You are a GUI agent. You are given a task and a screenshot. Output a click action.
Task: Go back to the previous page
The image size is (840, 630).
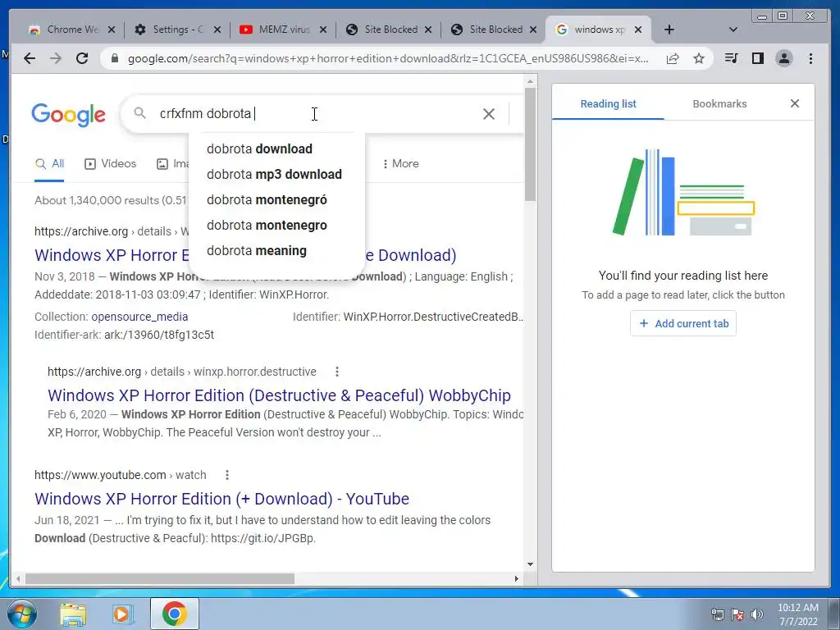tap(30, 58)
